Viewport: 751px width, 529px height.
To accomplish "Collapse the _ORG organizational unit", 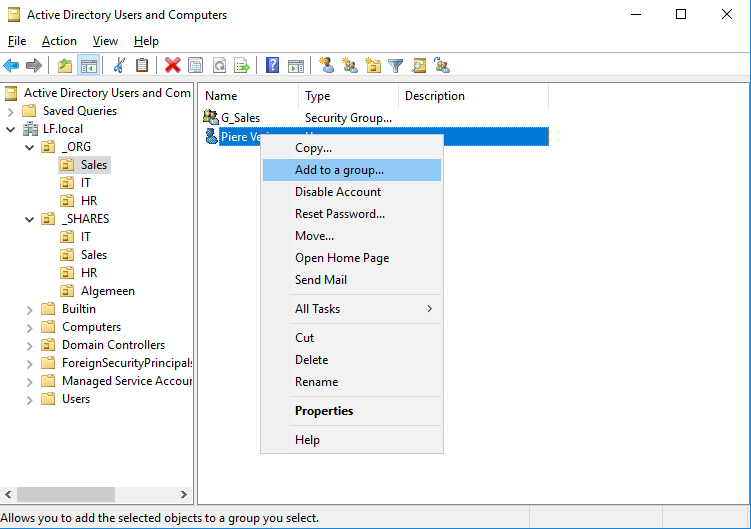I will 30,148.
